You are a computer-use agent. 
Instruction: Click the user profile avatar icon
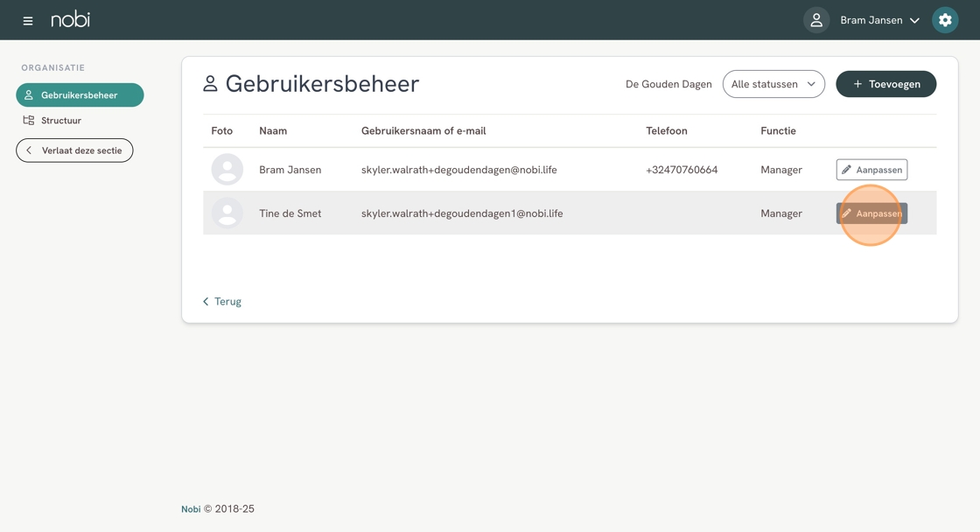[816, 20]
